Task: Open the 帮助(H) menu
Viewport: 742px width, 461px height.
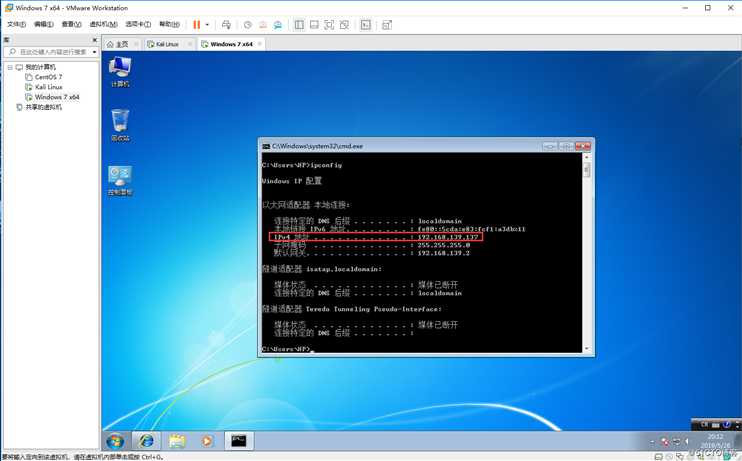Action: (x=169, y=24)
